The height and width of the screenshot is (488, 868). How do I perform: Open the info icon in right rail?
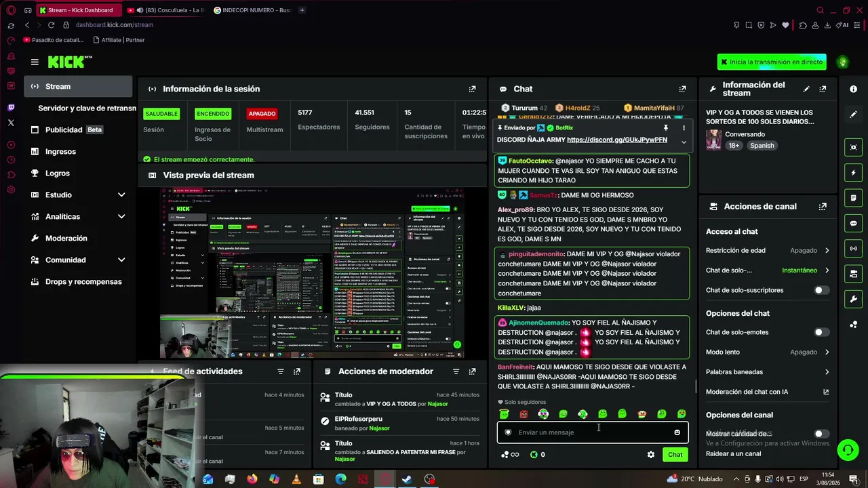point(853,89)
